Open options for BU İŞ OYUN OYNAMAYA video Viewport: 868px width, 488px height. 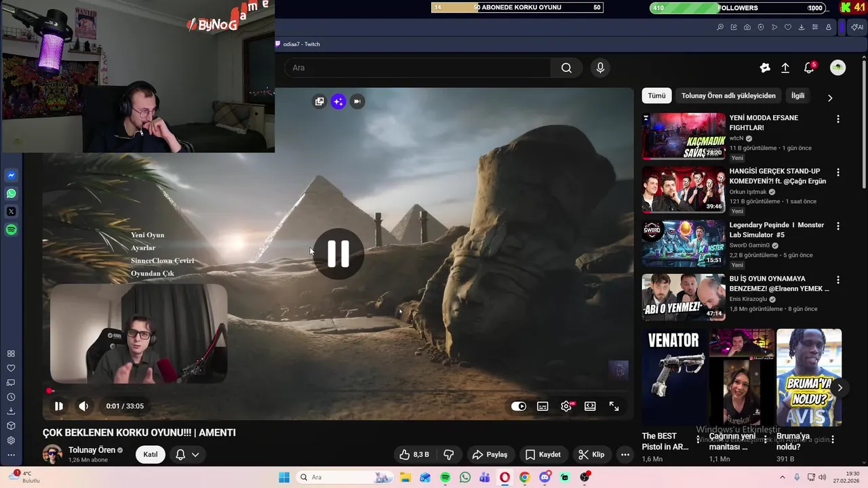pyautogui.click(x=838, y=280)
